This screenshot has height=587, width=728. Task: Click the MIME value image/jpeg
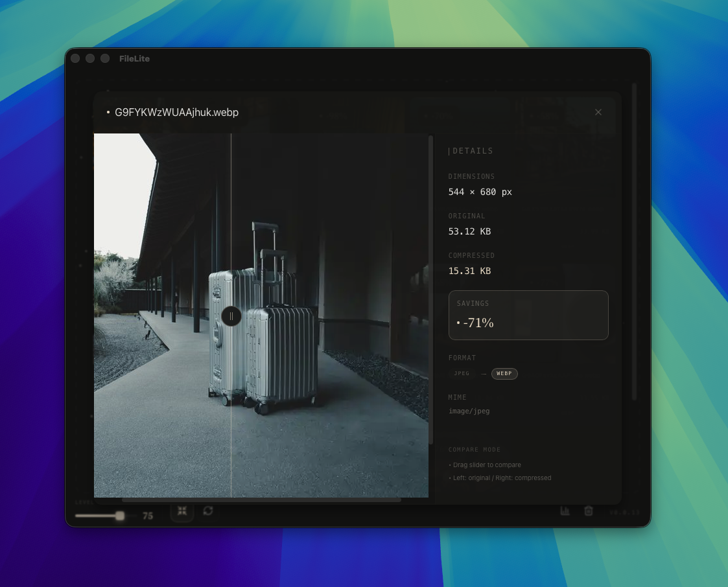[469, 411]
